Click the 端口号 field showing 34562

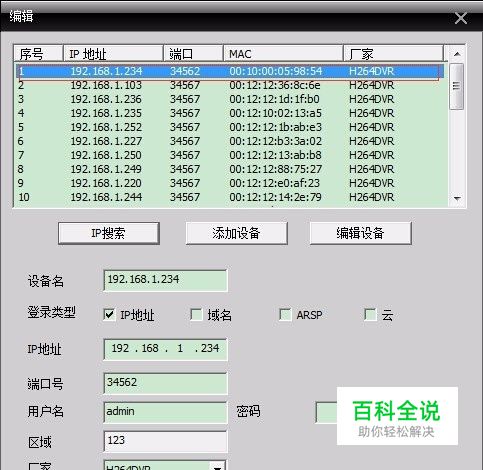coord(165,383)
